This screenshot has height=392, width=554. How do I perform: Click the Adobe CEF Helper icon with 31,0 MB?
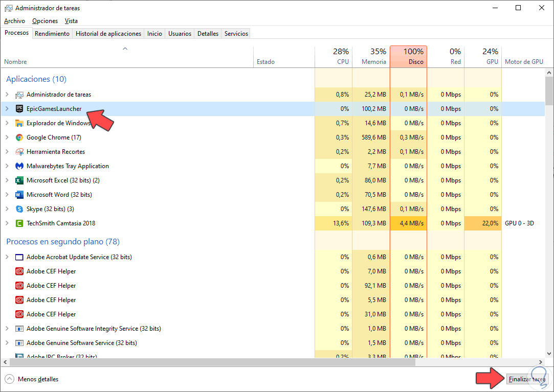[x=19, y=314]
